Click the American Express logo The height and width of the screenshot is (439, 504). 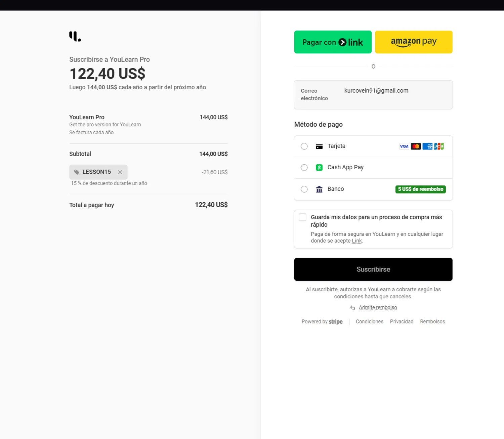coord(427,146)
